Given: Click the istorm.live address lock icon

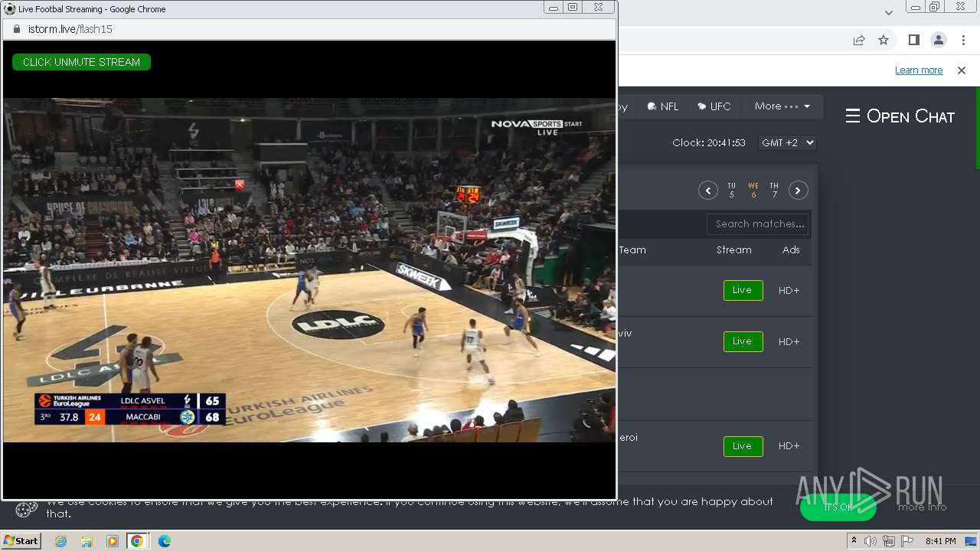Looking at the screenshot, I should [x=16, y=29].
